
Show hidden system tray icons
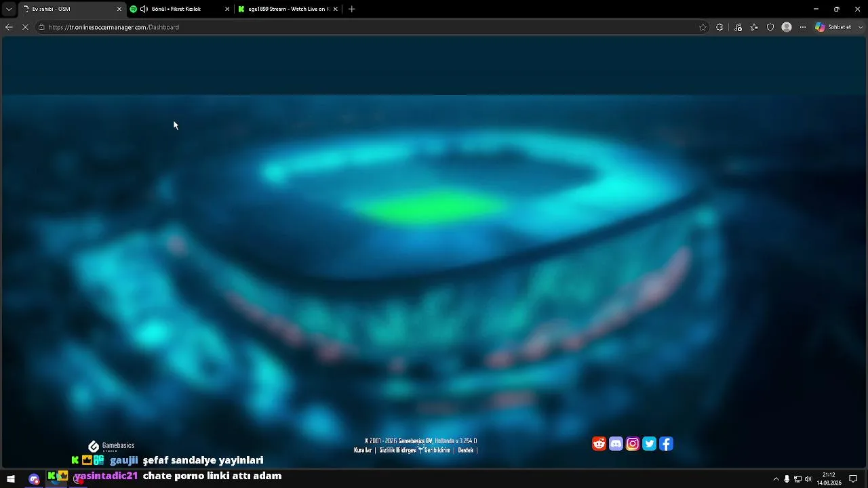(776, 479)
